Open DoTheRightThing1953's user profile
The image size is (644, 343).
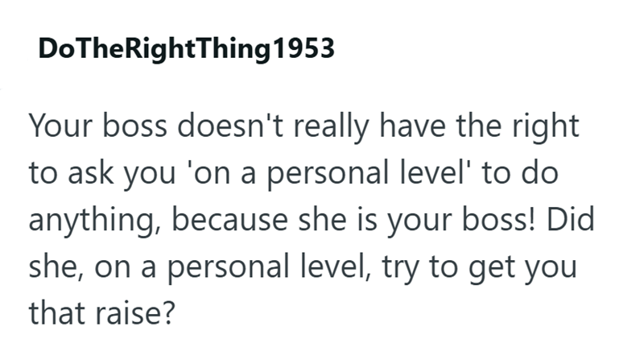[187, 49]
